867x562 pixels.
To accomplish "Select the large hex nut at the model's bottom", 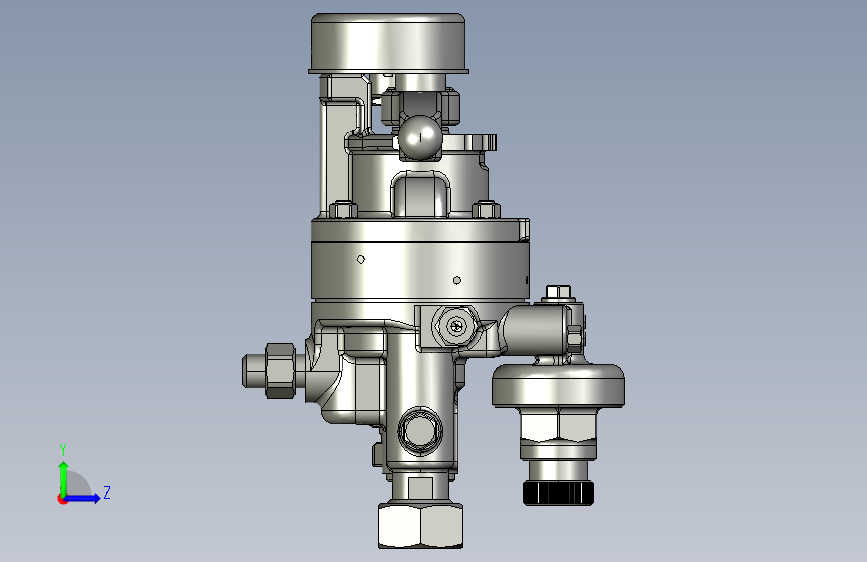I will click(x=420, y=525).
